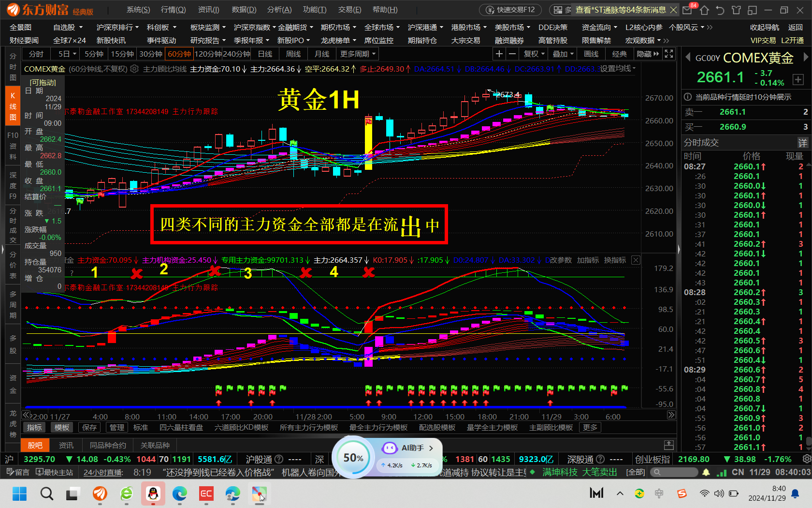
Task: Click the mini-window layout icon in title bar
Action: pos(752,10)
